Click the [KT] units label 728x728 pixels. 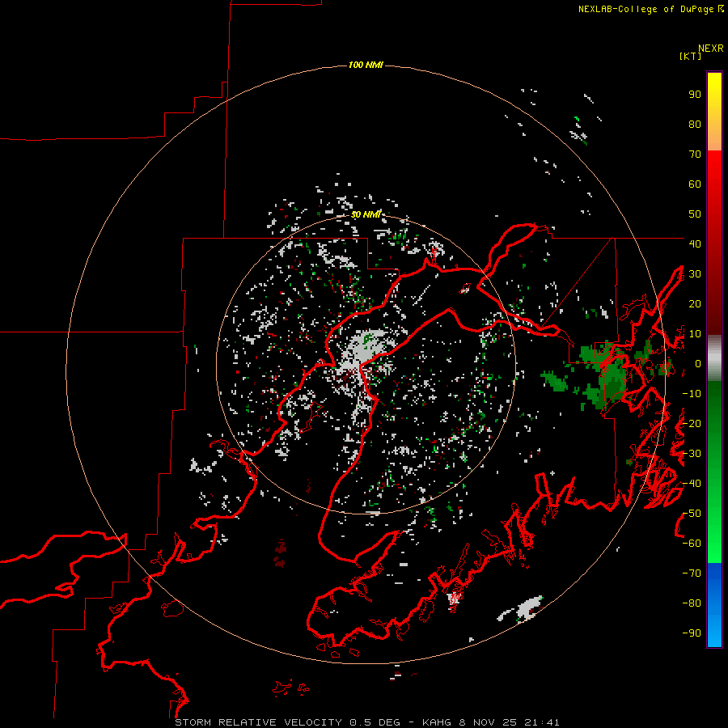pos(691,56)
